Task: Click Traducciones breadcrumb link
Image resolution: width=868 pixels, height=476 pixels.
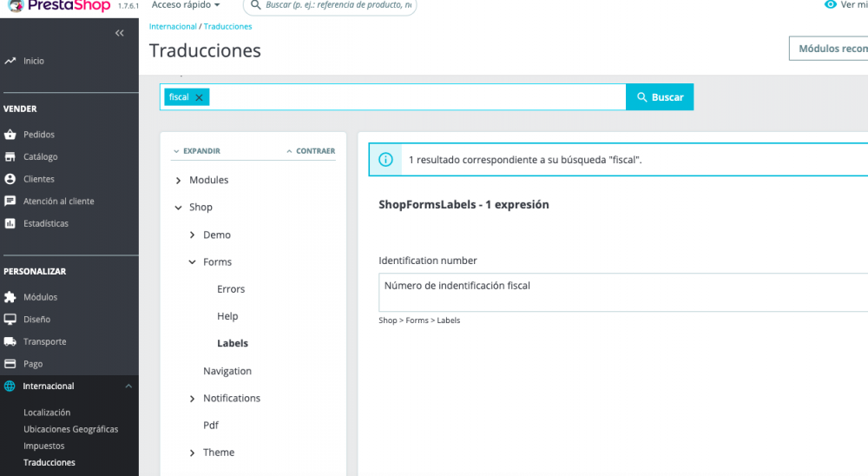Action: pyautogui.click(x=227, y=27)
